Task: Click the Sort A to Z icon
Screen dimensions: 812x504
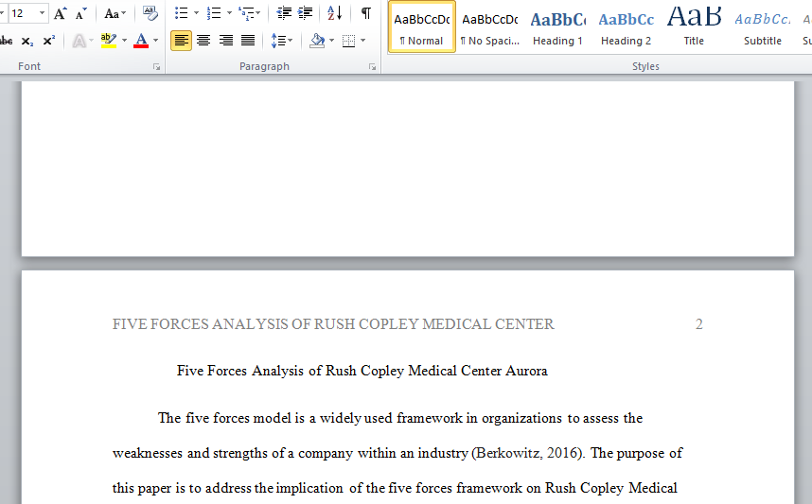Action: click(334, 13)
